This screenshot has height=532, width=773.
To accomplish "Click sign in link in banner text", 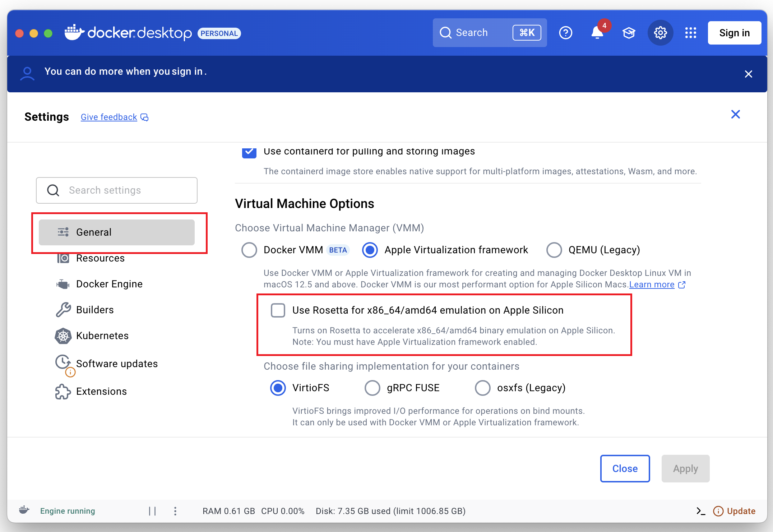I will pos(187,71).
